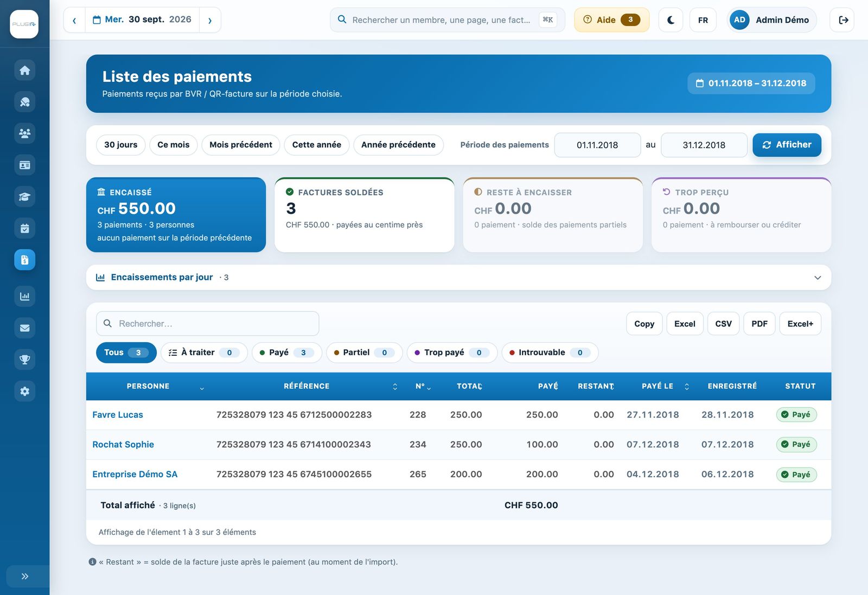
Task: Open the 01.11.2018 – 31.12.2018 date range picker
Action: (x=751, y=83)
